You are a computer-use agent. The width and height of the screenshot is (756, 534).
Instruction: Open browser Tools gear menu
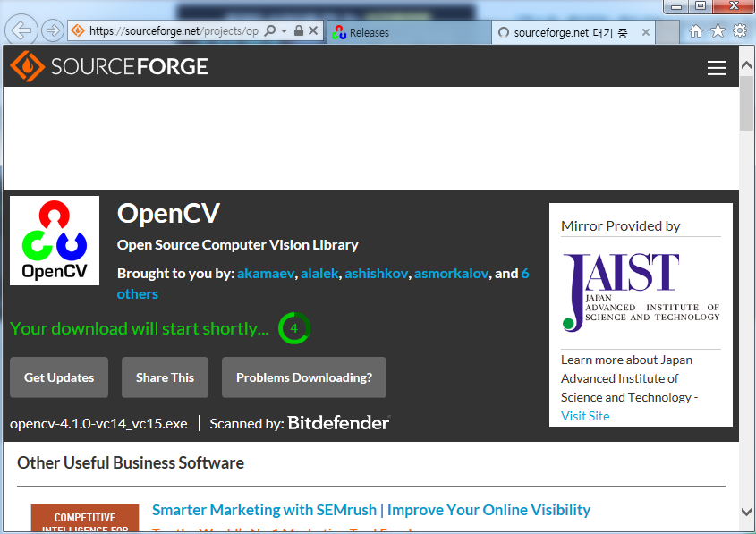pos(740,31)
